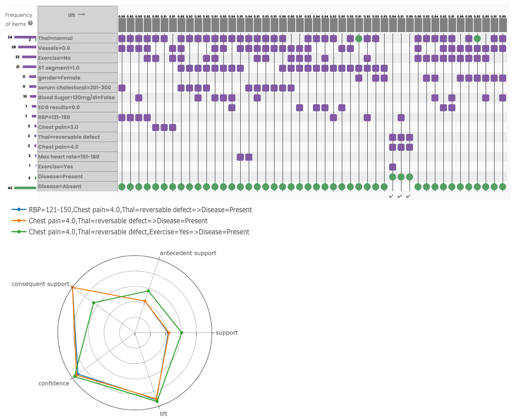Toggle the first checkmark below the rule columns
Viewport: 514px width, 420px height.
pyautogui.click(x=391, y=197)
